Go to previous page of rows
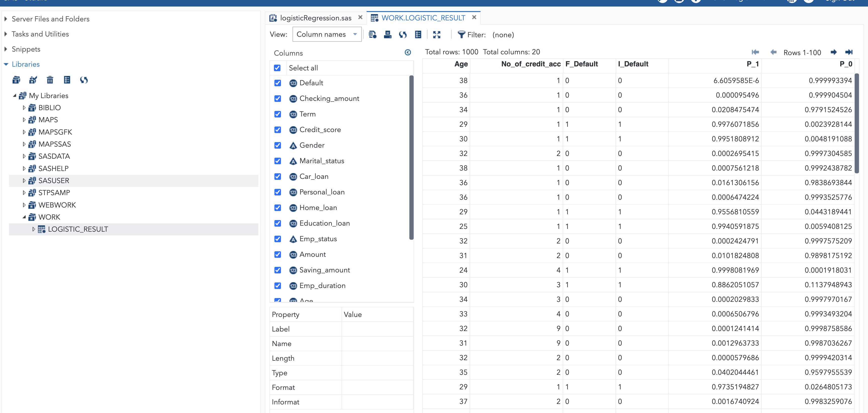Viewport: 868px width, 413px height. coord(773,52)
